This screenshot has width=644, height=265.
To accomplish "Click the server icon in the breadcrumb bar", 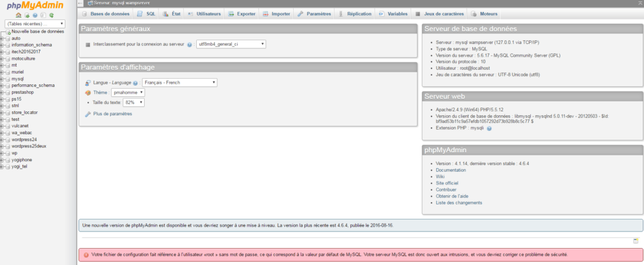I will [x=90, y=3].
